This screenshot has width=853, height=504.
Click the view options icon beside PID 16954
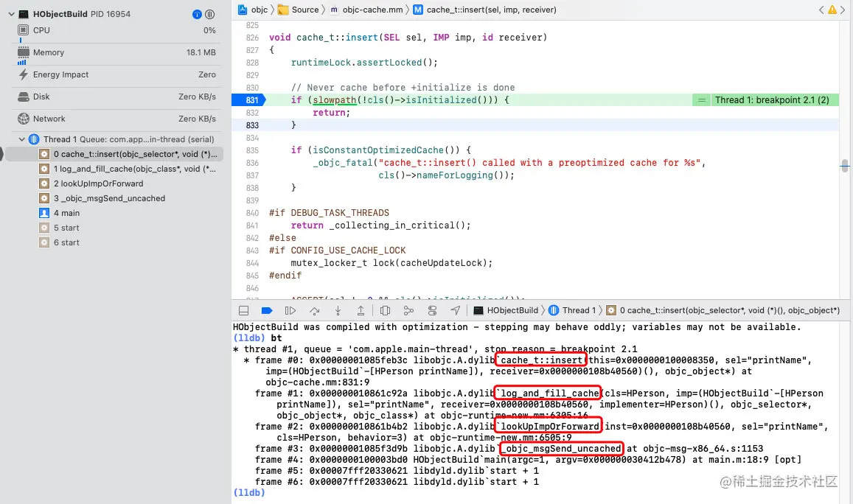coord(210,14)
